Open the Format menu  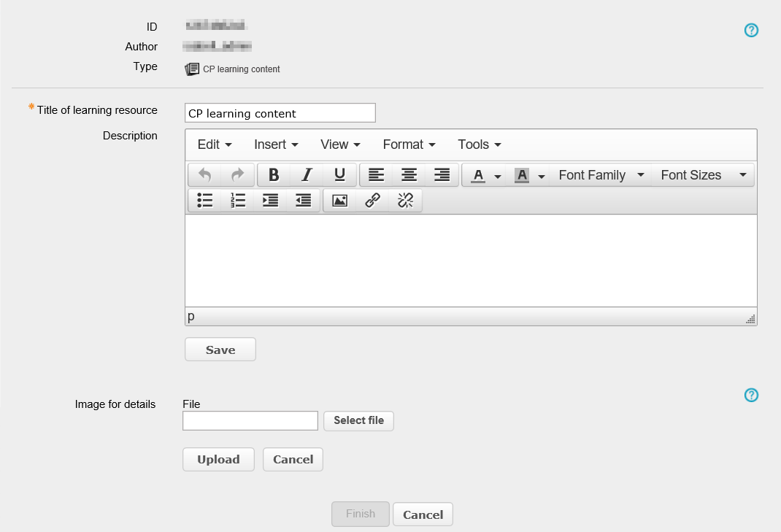[x=409, y=144]
